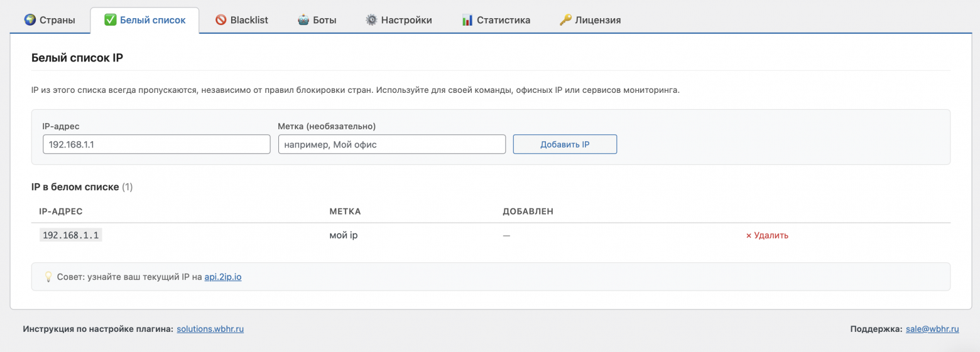Open the Статистика tab
This screenshot has height=352, width=980.
(496, 20)
